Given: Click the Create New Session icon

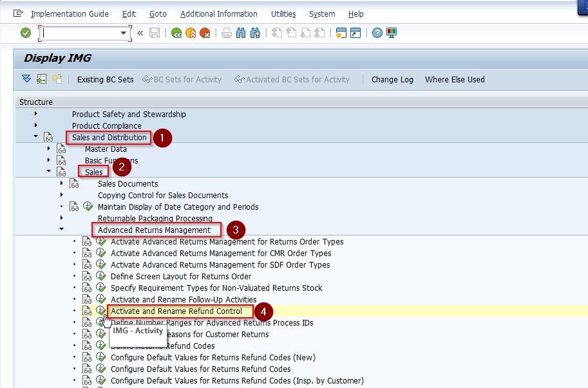Looking at the screenshot, I should coord(341,33).
